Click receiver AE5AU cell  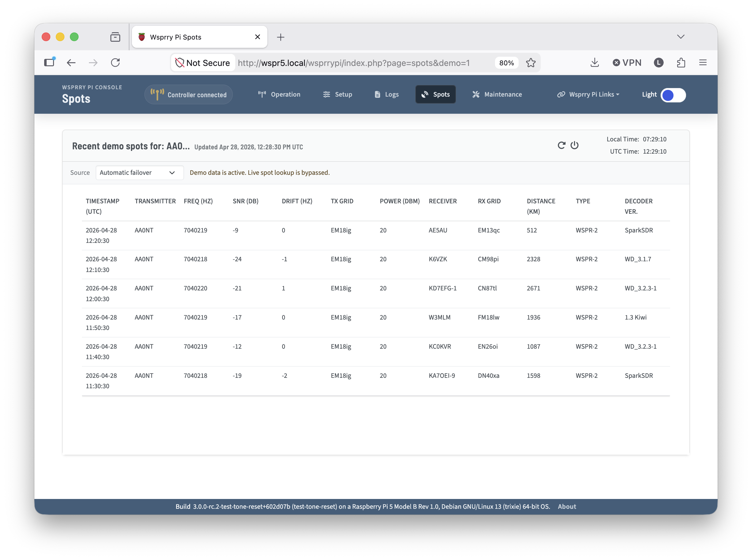[438, 230]
